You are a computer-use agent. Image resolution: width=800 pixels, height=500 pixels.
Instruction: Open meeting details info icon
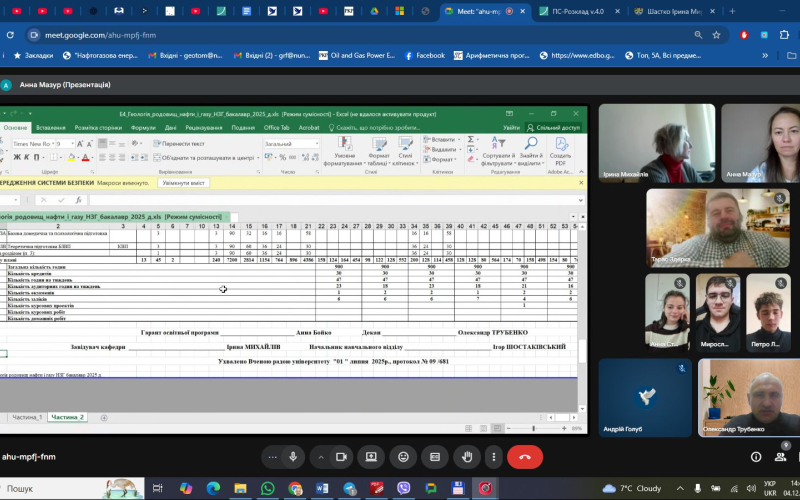(756, 457)
